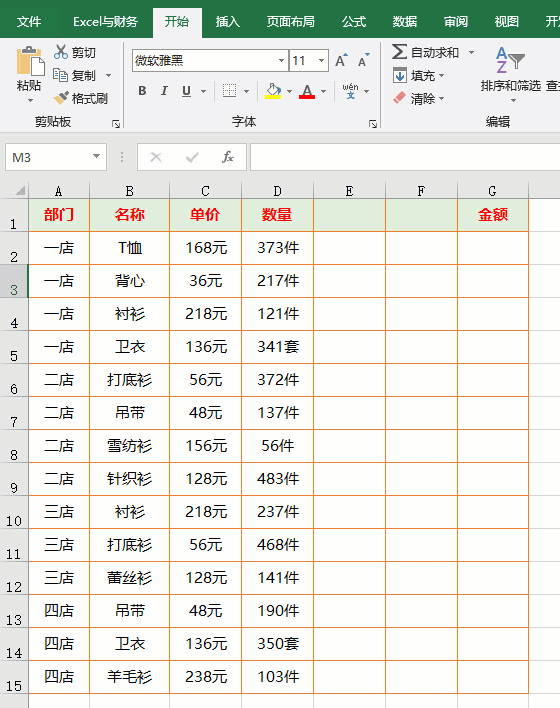This screenshot has width=560, height=708.
Task: Click cell 168元
Action: tap(205, 248)
